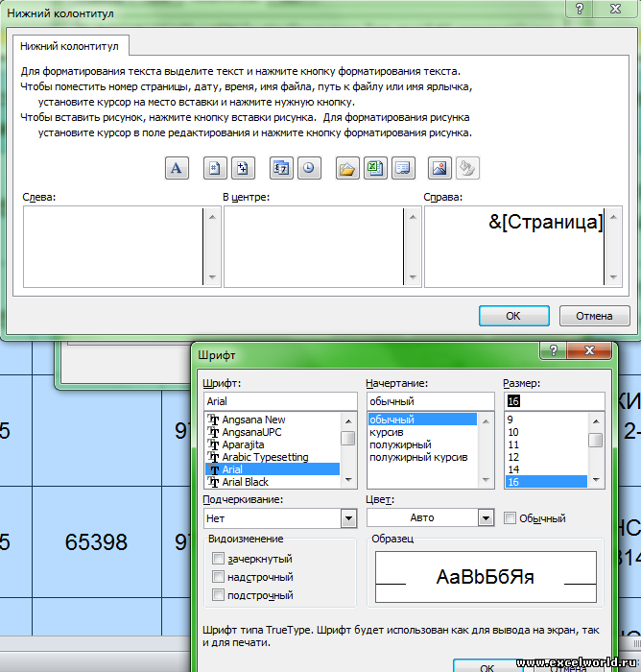
Task: Insert the date with the calendar icon
Action: [x=282, y=168]
